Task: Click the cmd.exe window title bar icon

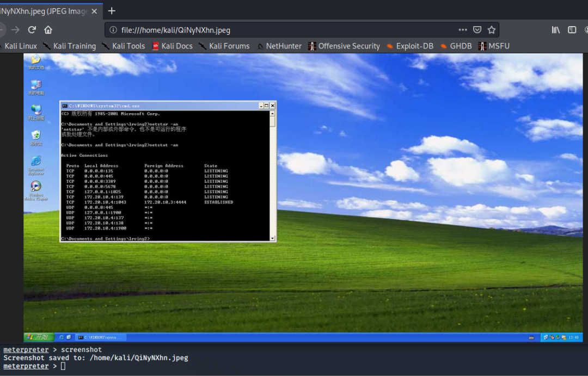Action: point(64,106)
